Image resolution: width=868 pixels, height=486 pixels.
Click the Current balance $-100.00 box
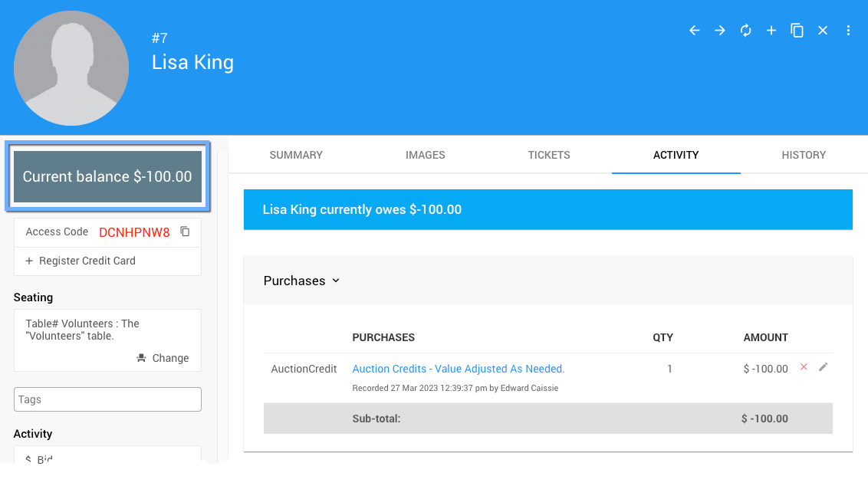[107, 177]
